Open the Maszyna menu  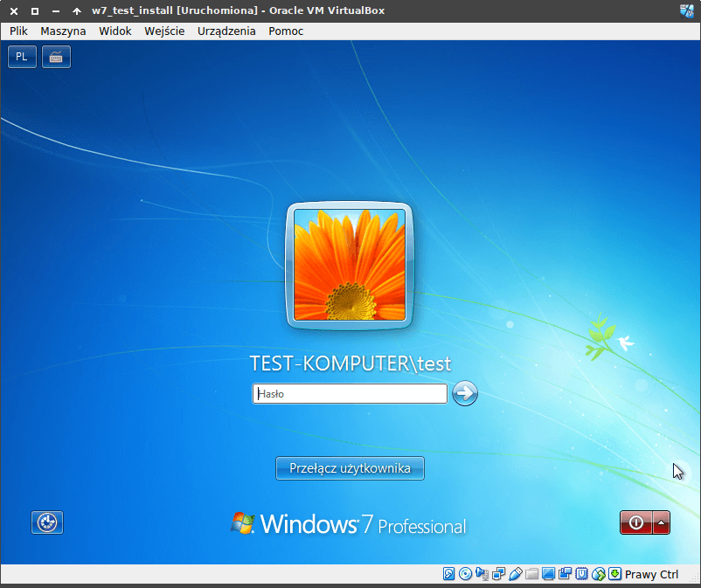point(63,31)
